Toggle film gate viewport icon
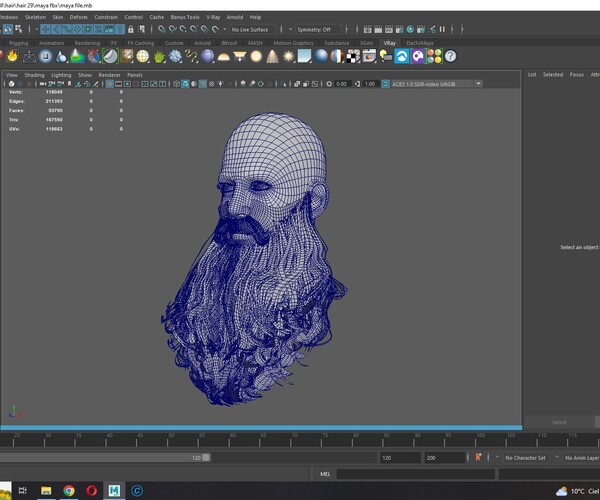Screen dimensions: 600x500 click(119, 84)
